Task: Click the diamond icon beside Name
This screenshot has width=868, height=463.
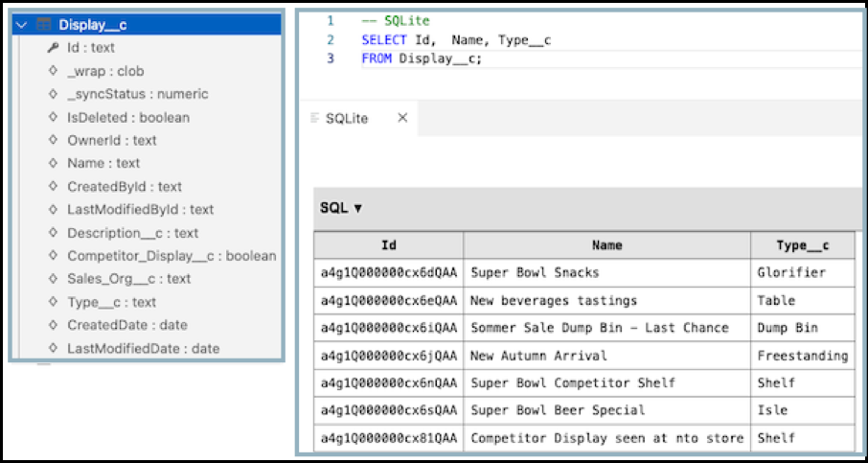Action: tap(53, 163)
